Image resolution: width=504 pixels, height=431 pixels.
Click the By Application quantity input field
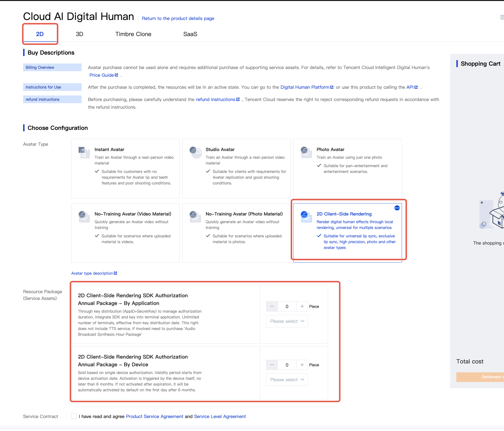click(x=287, y=306)
